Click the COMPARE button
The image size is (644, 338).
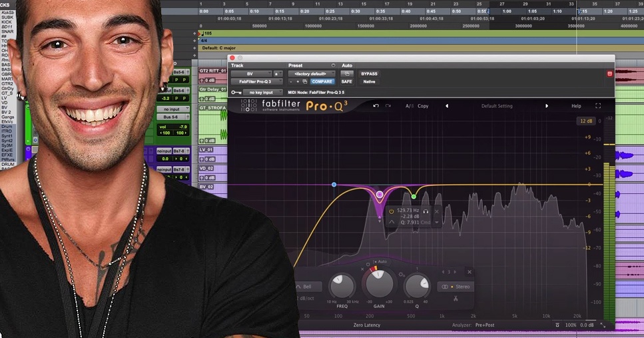322,81
